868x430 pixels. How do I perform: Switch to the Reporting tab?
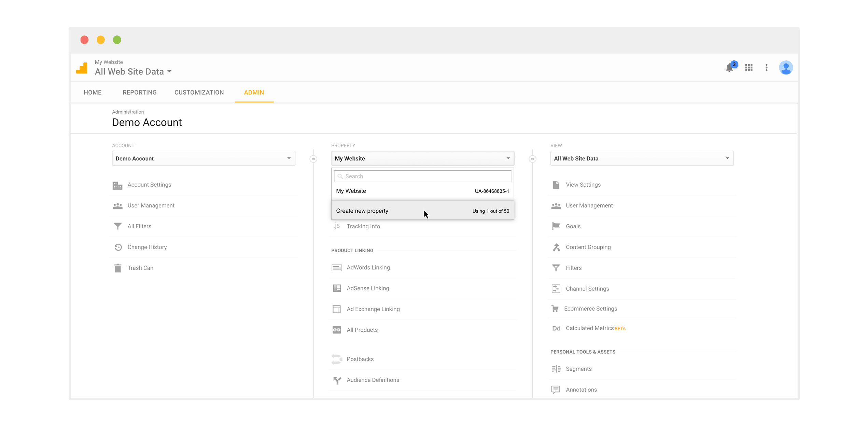[139, 92]
